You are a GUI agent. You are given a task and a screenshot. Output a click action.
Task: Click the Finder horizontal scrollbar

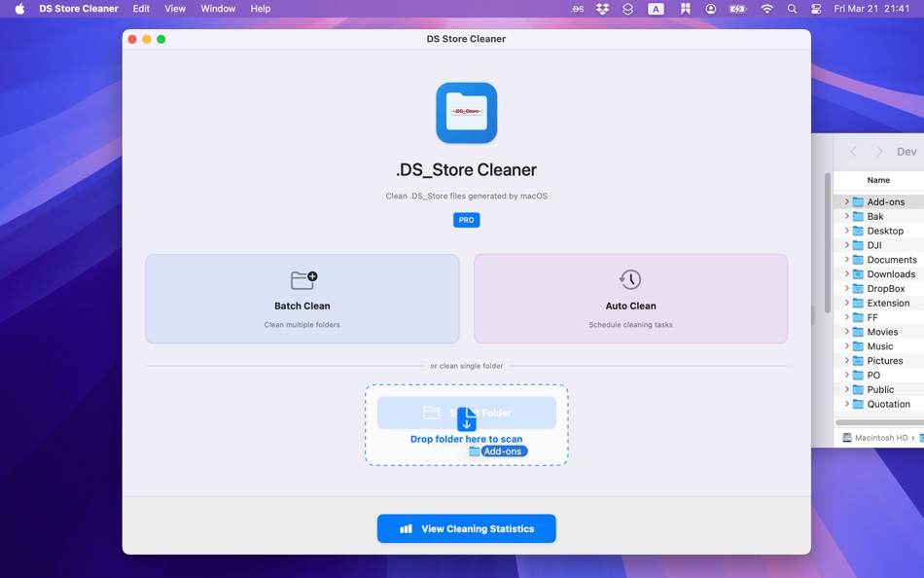click(879, 422)
